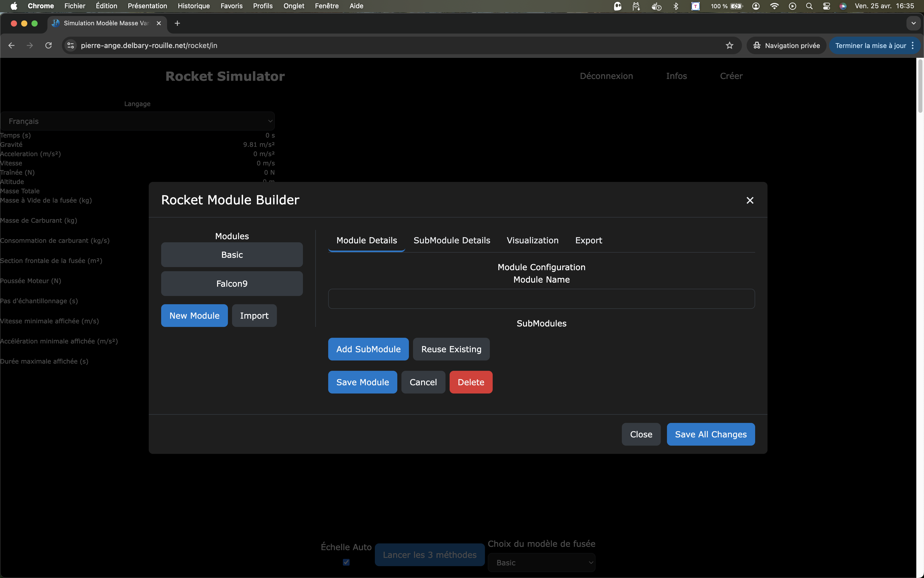
Task: Open Spotlight search icon
Action: pos(809,6)
